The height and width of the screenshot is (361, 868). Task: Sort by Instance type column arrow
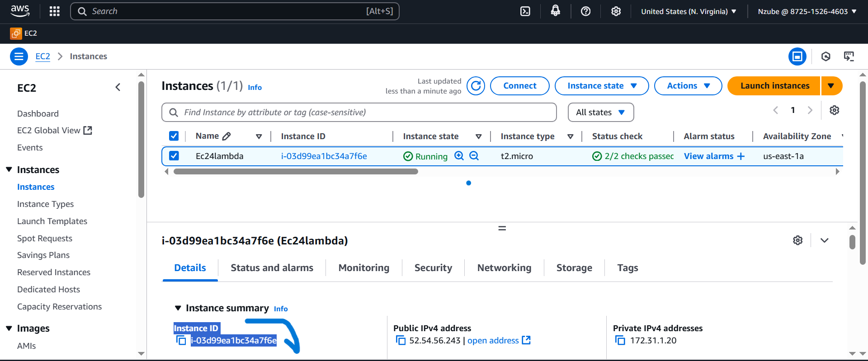tap(571, 136)
